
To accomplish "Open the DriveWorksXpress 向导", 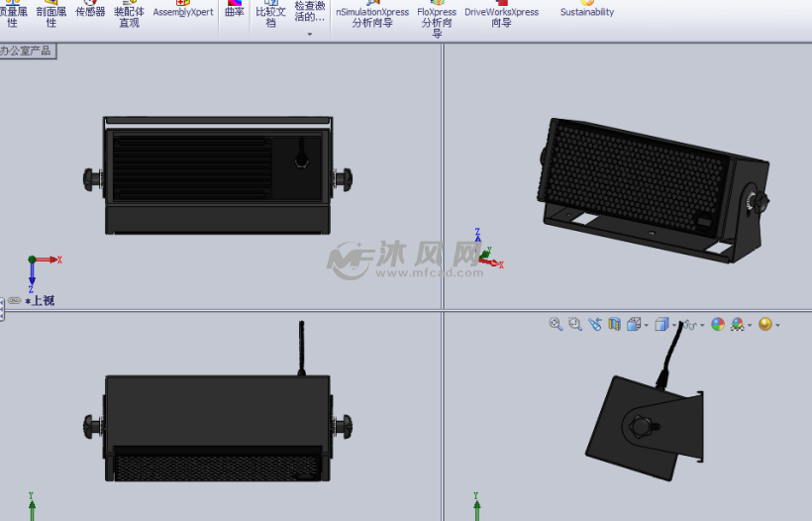I will point(501,15).
